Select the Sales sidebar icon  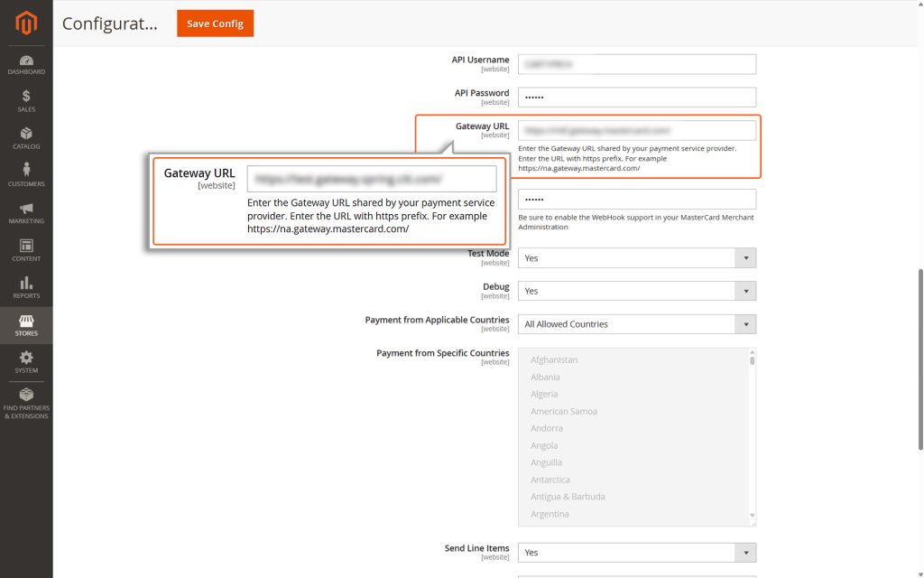click(25, 102)
